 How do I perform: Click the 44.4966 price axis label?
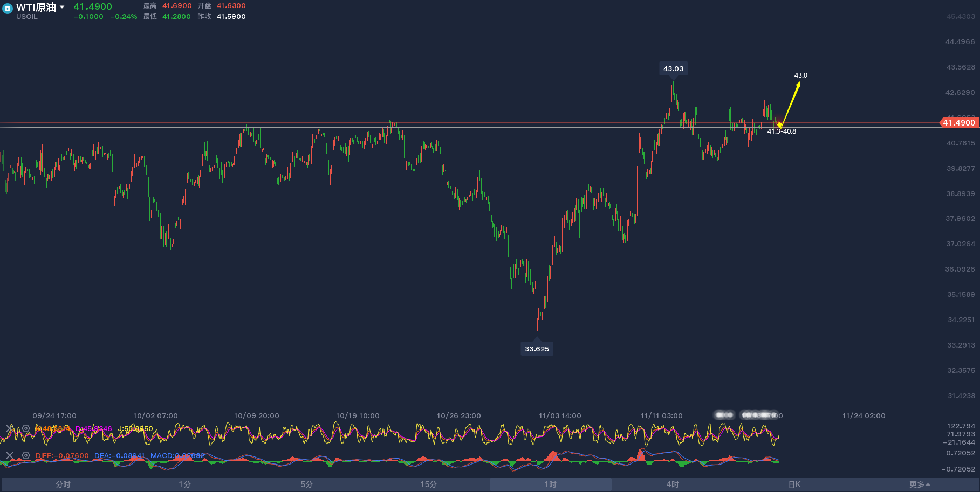960,42
